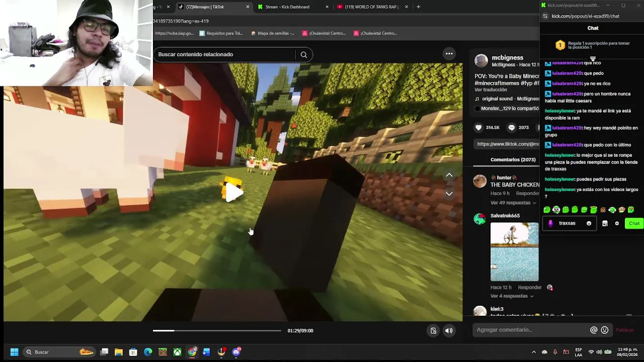The width and height of the screenshot is (644, 362).
Task: Seek on the video progress bar
Action: point(217,331)
